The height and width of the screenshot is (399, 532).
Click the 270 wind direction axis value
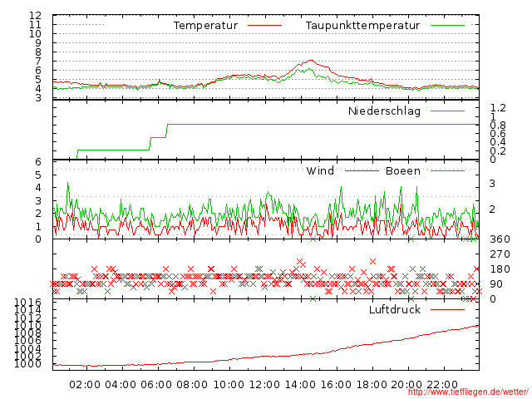[500, 254]
